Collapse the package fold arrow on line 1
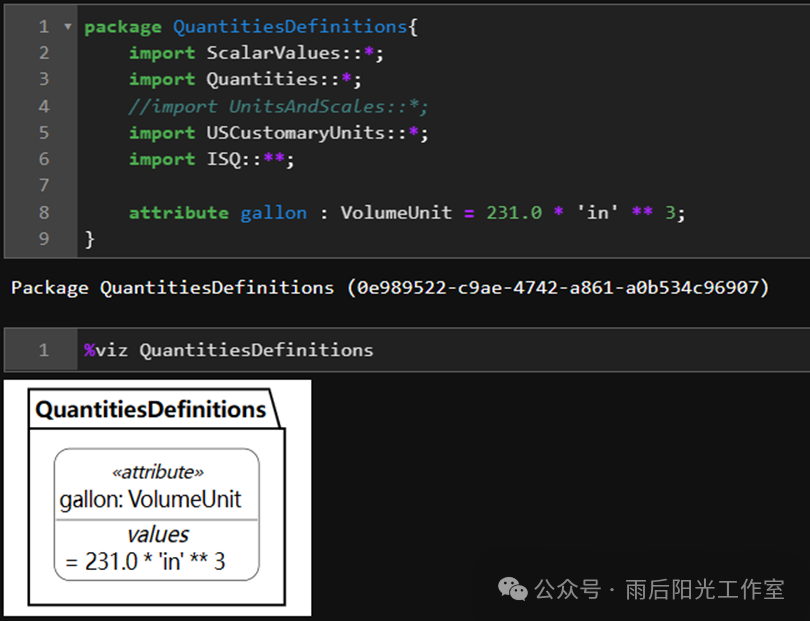This screenshot has height=621, width=810. tap(68, 26)
